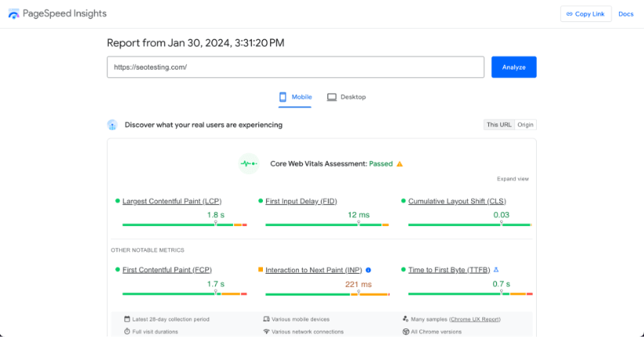Click the real users experience icon
The width and height of the screenshot is (644, 337).
click(x=112, y=124)
